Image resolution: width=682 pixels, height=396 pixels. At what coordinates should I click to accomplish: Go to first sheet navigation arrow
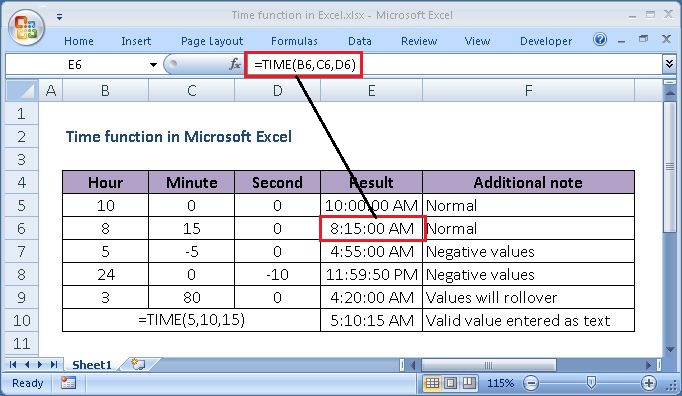(13, 365)
